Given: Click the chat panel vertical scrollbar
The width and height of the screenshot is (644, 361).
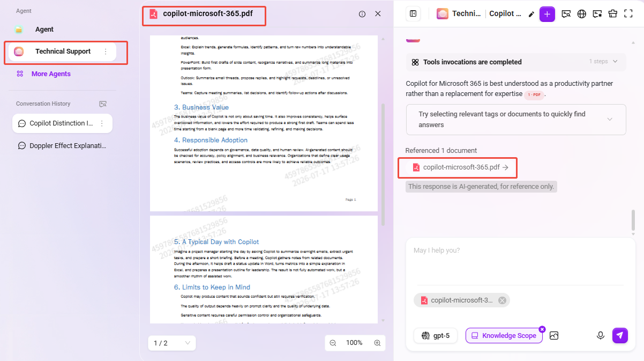Looking at the screenshot, I should click(633, 219).
